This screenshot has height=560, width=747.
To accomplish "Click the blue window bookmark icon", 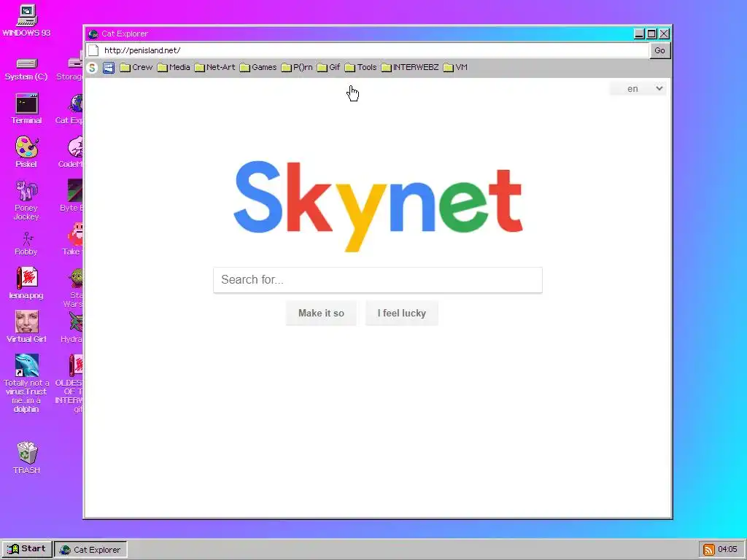I will (109, 68).
